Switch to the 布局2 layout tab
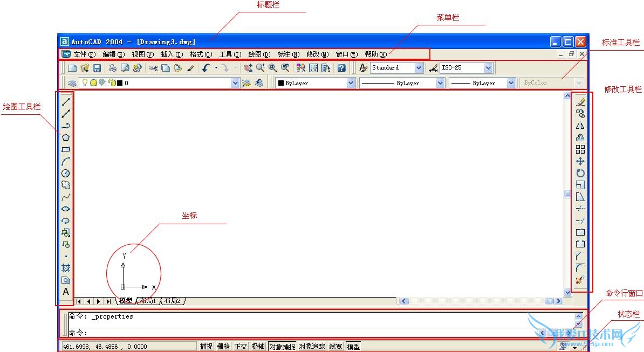Viewport: 644px width, 352px height. 173,301
